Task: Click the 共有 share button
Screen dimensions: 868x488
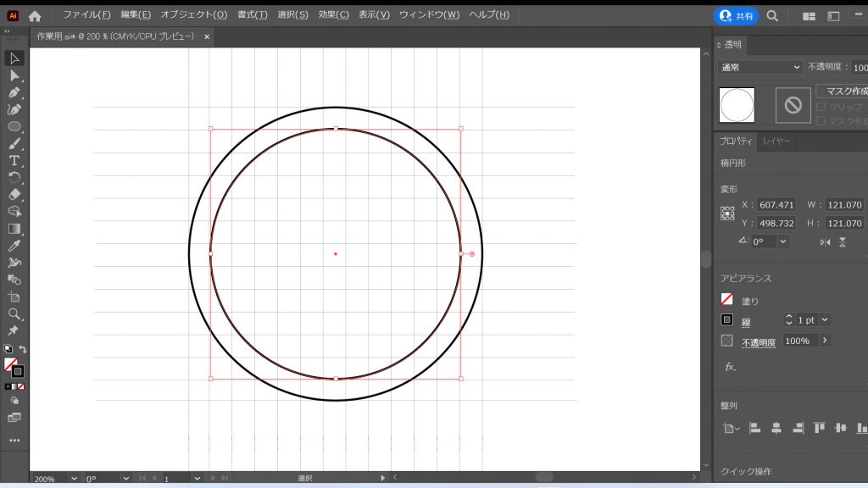Action: click(737, 16)
